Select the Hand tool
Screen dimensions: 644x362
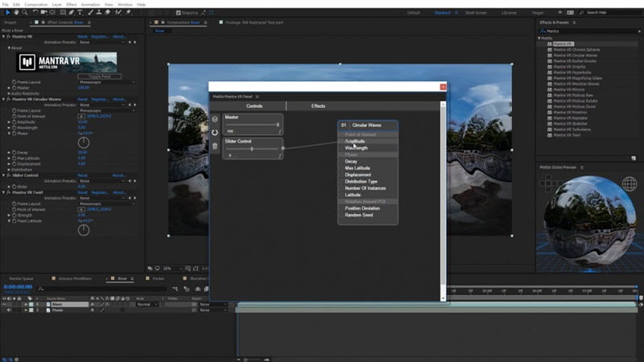pos(16,13)
